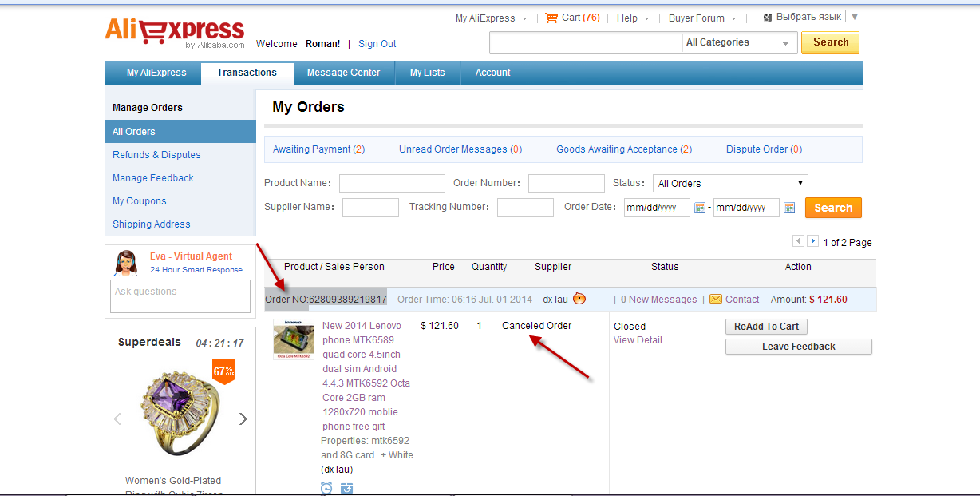The height and width of the screenshot is (496, 980).
Task: Open Manage Feedback
Action: click(x=153, y=178)
